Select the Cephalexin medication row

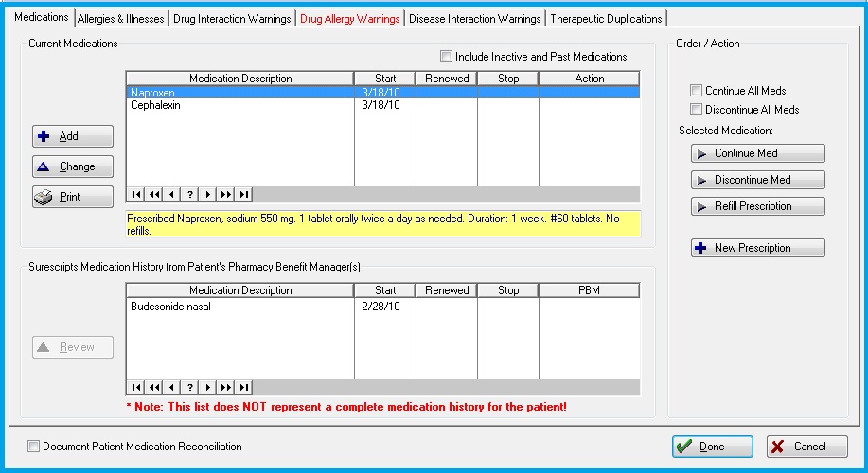tap(383, 105)
